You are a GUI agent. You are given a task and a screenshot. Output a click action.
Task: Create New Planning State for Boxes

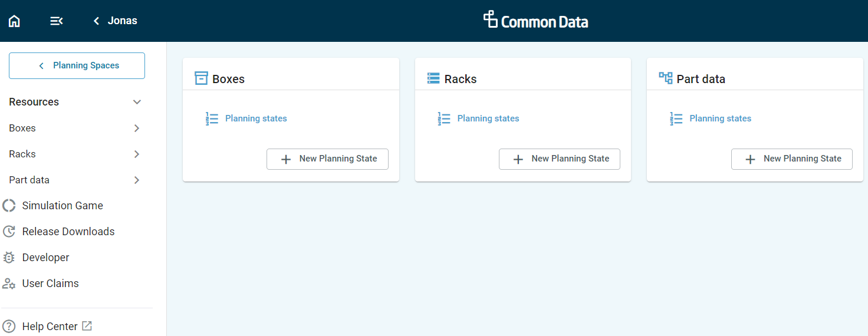click(327, 159)
